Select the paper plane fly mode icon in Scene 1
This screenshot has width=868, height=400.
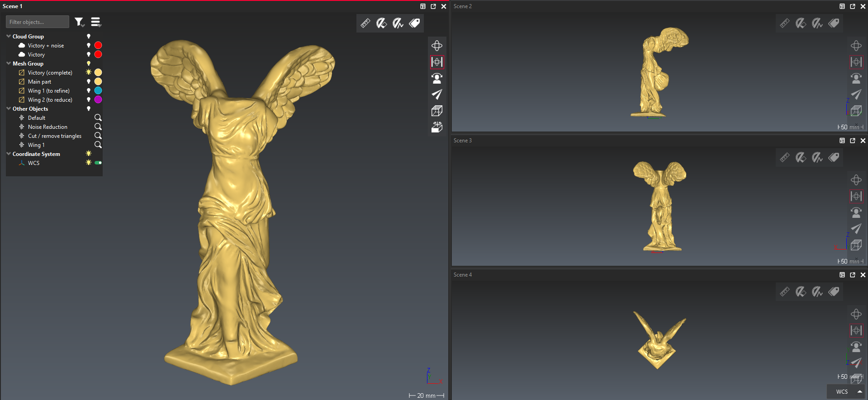point(437,94)
